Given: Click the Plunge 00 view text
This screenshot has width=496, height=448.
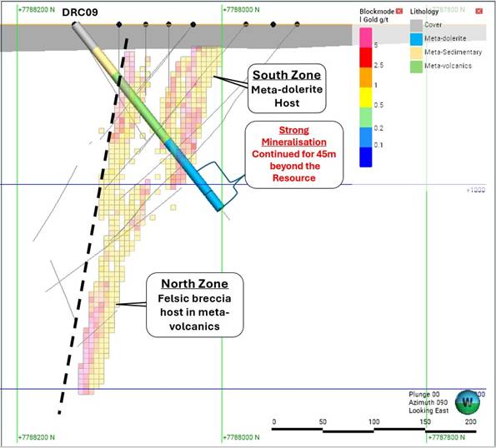Looking at the screenshot, I should coord(423,395).
